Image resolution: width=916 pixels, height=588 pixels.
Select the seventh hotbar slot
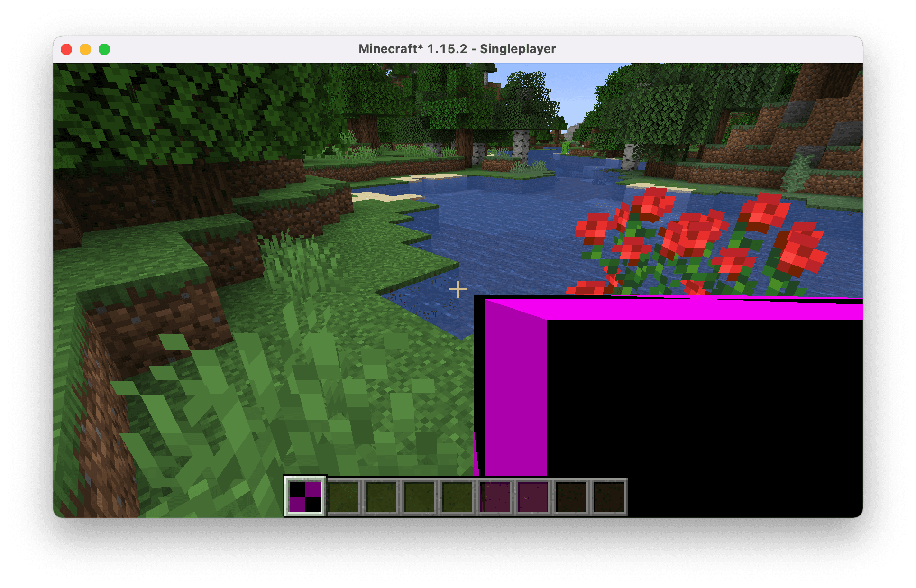pos(533,496)
